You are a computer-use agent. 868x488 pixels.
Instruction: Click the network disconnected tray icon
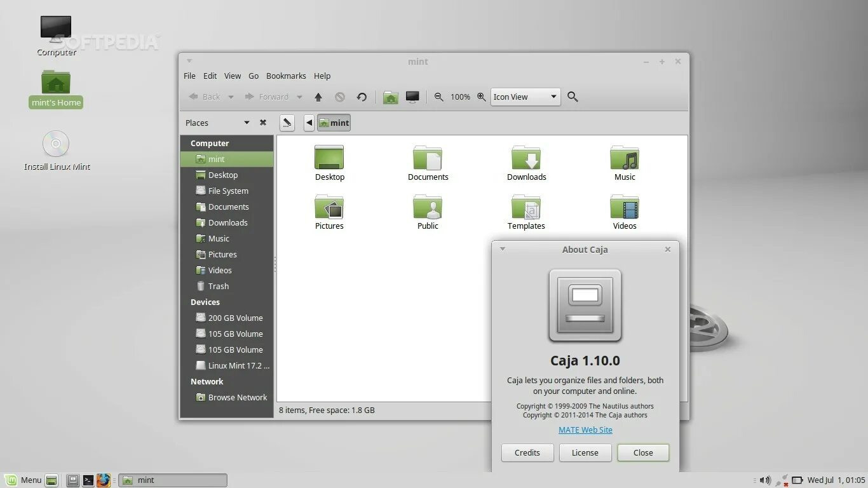(x=782, y=480)
